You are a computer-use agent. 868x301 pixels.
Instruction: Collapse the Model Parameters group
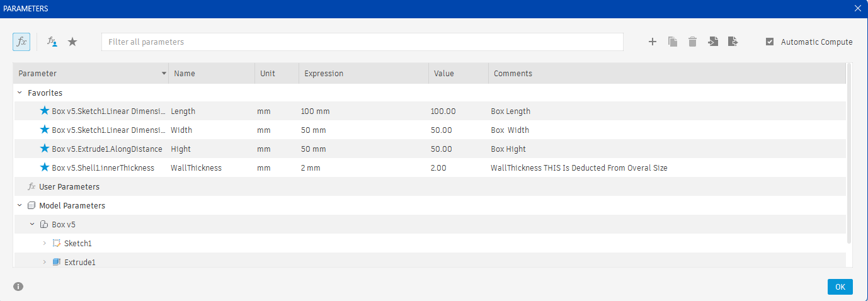[20, 205]
